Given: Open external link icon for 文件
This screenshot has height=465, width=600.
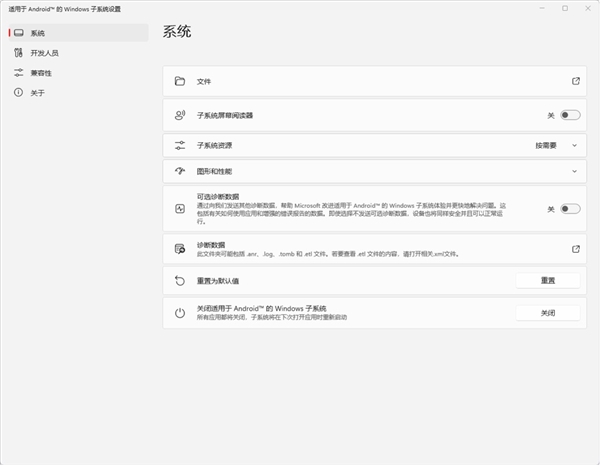Looking at the screenshot, I should tap(575, 81).
